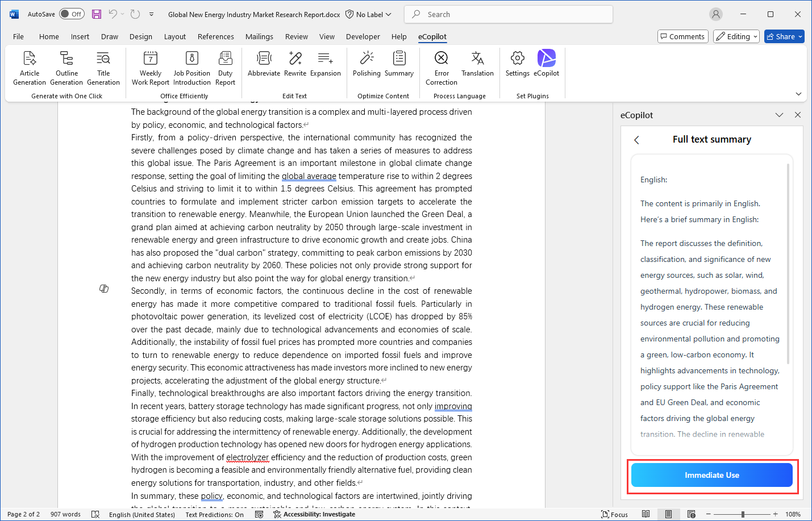The height and width of the screenshot is (521, 812).
Task: Open the Polishing content tool
Action: pos(367,64)
